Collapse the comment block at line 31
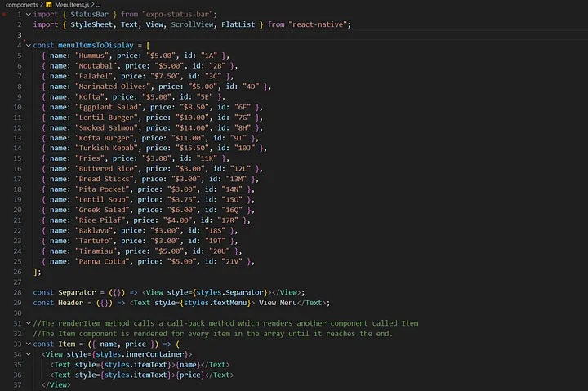 (28, 323)
